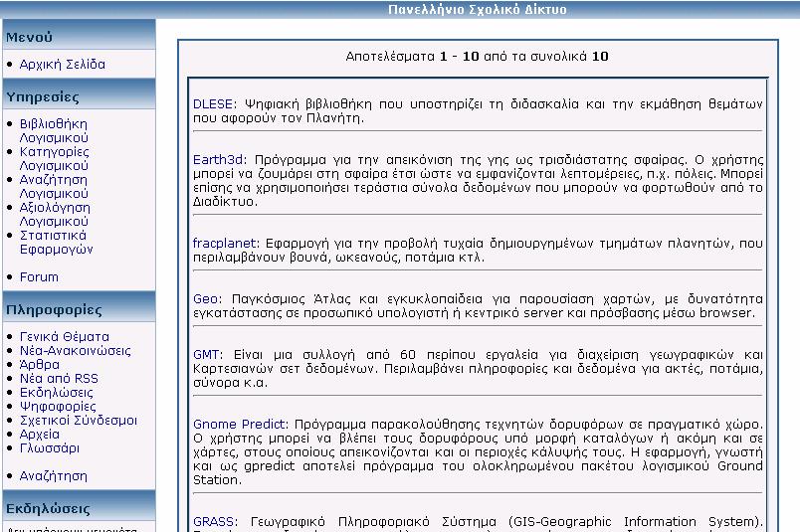
Task: Open Νέα-Ανακοινώσεις link
Action: pyautogui.click(x=75, y=350)
